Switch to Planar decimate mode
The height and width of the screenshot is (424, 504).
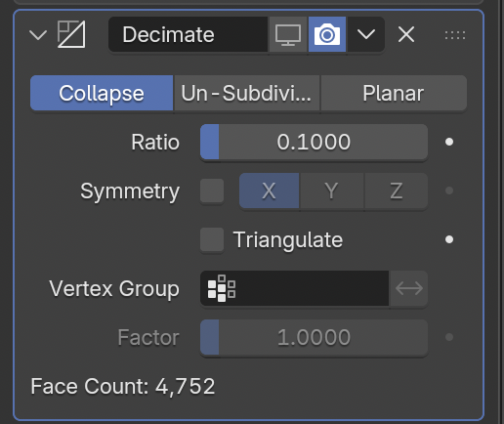click(394, 93)
